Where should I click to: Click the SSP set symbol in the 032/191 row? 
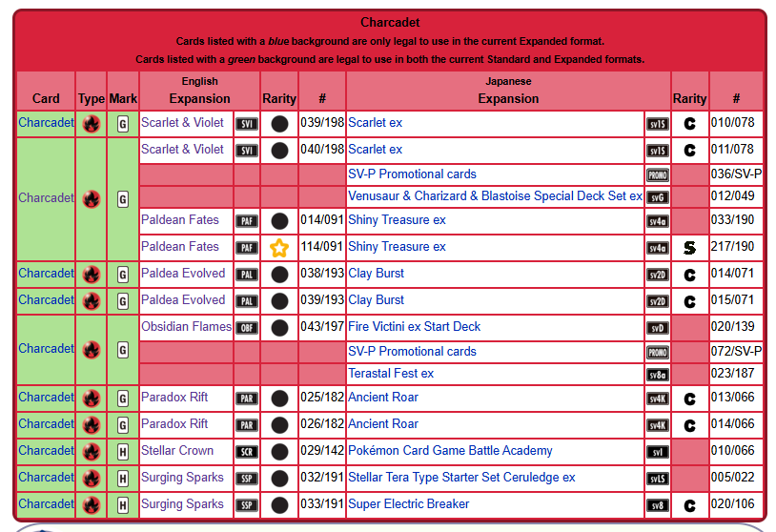tap(247, 479)
